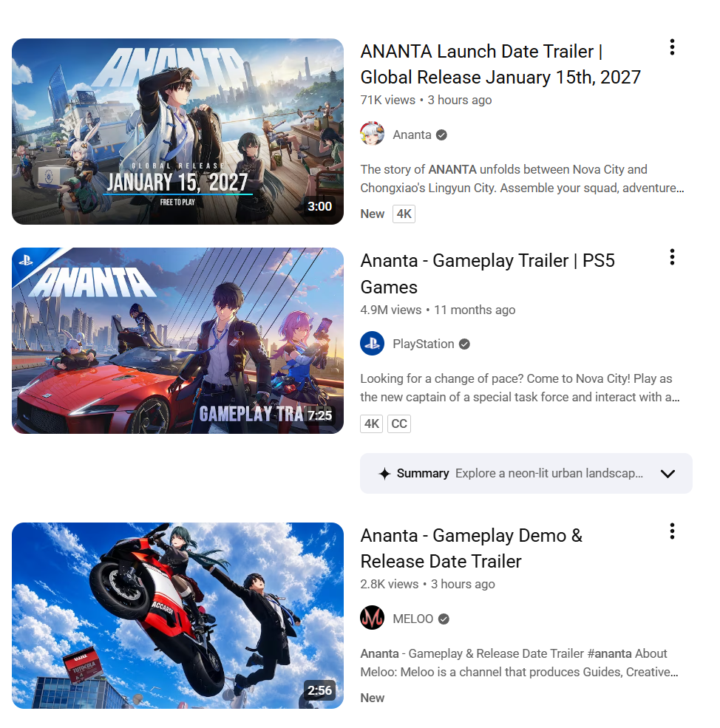Open more options for ANANTA Launch Date Trailer
The image size is (720, 728).
click(672, 47)
